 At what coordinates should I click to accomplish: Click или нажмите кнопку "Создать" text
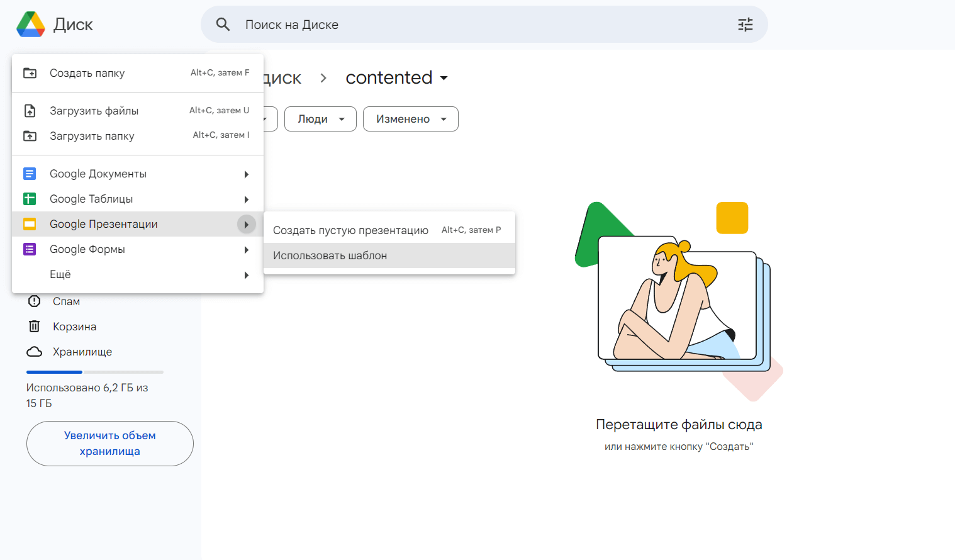pos(679,447)
